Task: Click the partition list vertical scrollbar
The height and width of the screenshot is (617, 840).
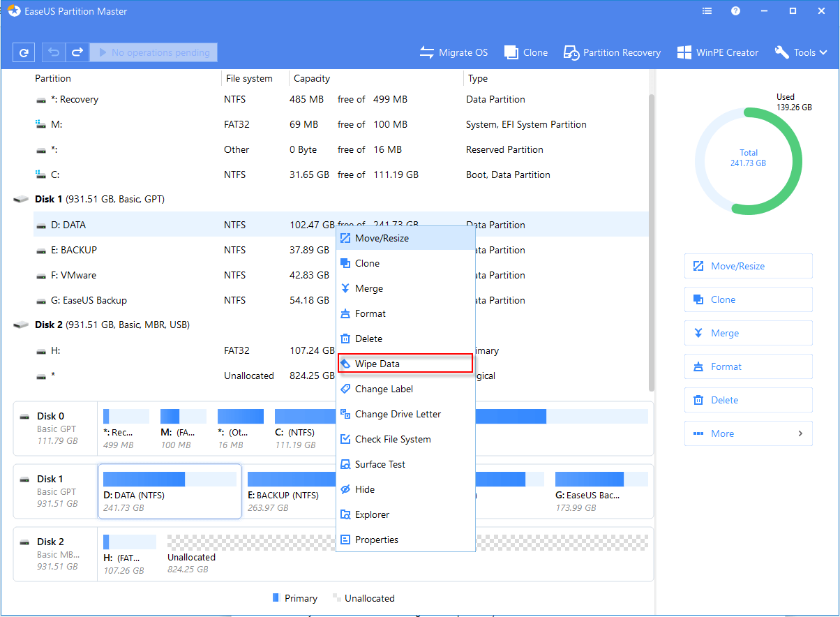Action: (652, 242)
